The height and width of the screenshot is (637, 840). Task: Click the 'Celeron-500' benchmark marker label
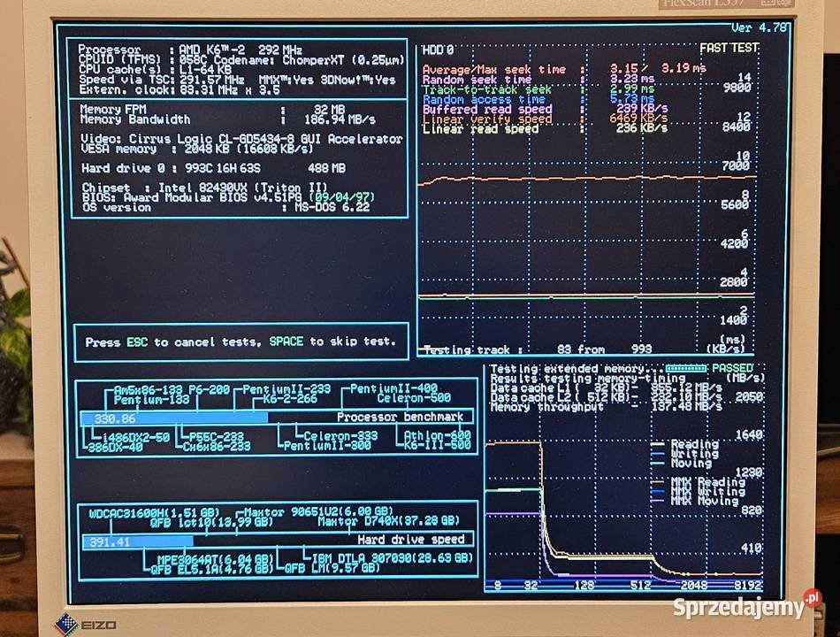(x=414, y=398)
